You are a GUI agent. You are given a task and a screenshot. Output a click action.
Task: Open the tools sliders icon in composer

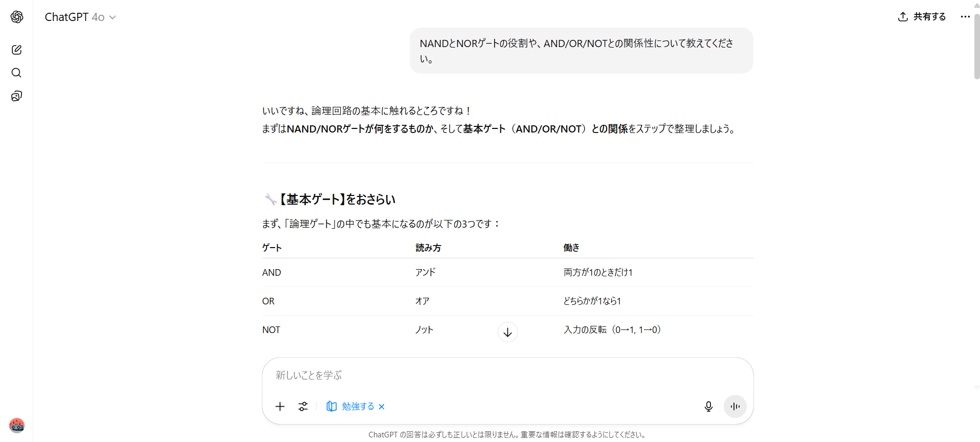[x=303, y=406]
